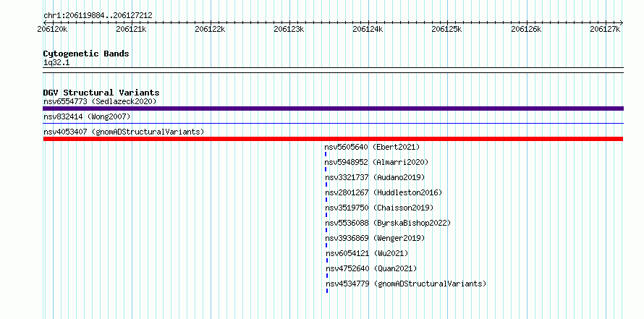Image resolution: width=644 pixels, height=319 pixels.
Task: Click the 206127k ruler tick label
Action: click(605, 29)
